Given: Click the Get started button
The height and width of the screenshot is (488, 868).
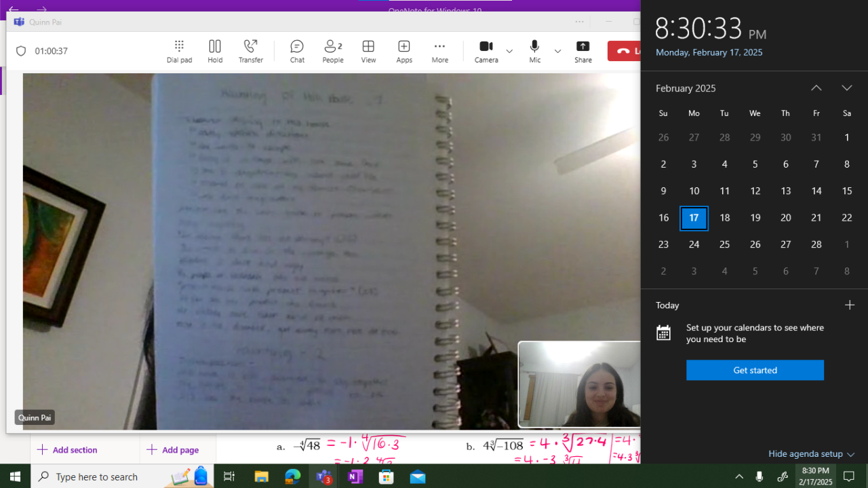Looking at the screenshot, I should click(755, 370).
